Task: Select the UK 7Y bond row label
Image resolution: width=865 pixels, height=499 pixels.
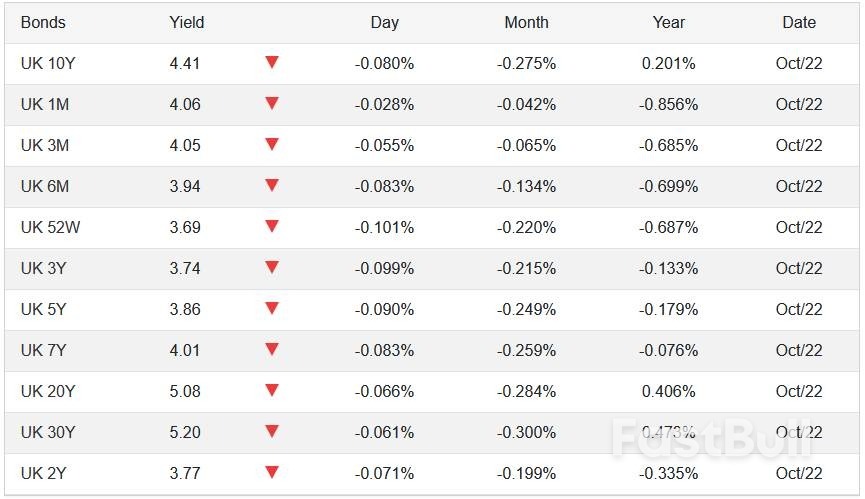Action: click(44, 350)
